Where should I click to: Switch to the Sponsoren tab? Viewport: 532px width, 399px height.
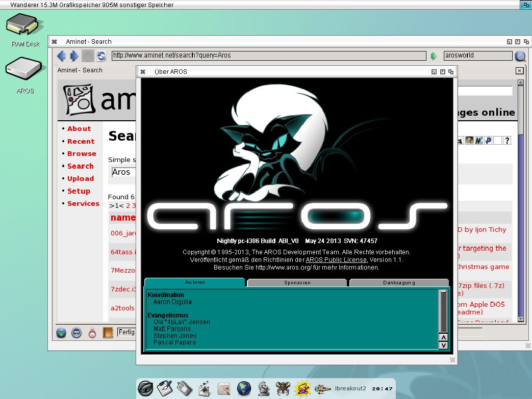tap(297, 282)
